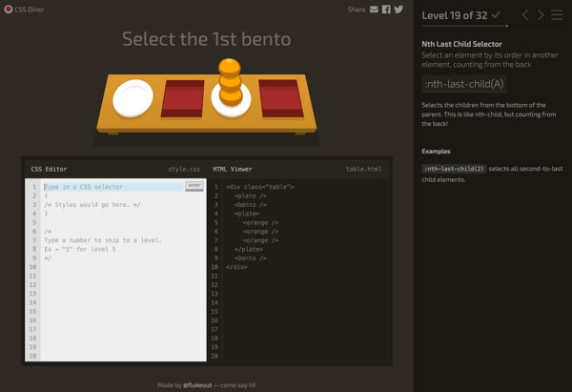
Task: Click the '<orange />' on line 5
Action: [x=261, y=222]
